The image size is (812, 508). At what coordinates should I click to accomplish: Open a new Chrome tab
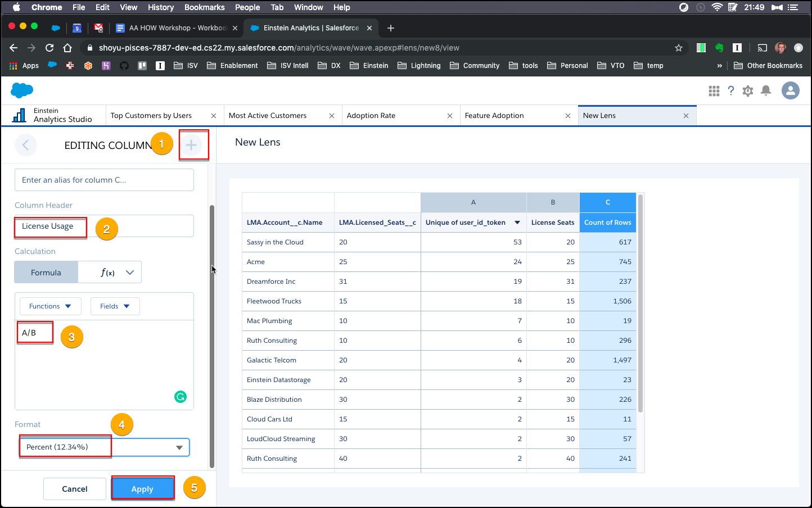[391, 28]
